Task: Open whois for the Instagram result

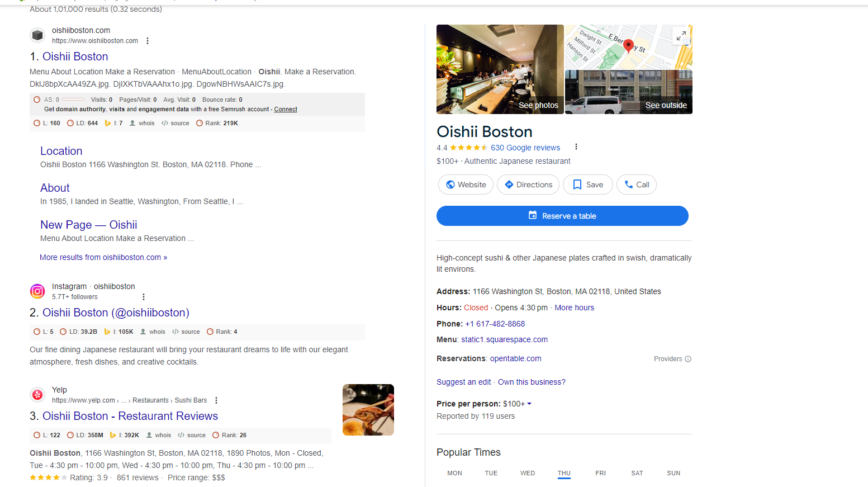Action: pos(153,332)
